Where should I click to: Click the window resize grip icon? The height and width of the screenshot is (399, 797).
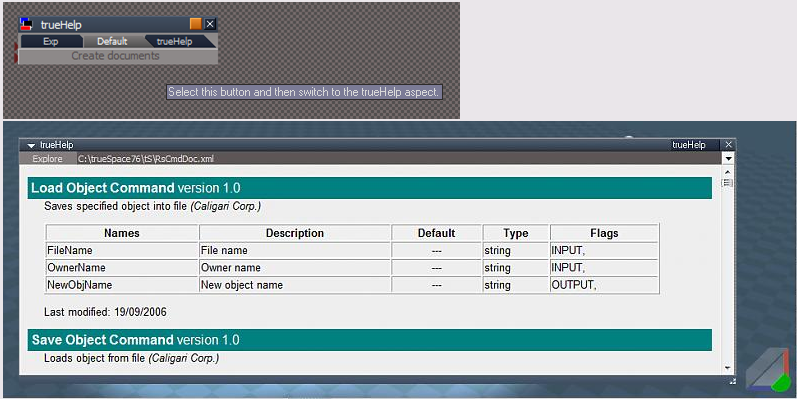coord(732,381)
